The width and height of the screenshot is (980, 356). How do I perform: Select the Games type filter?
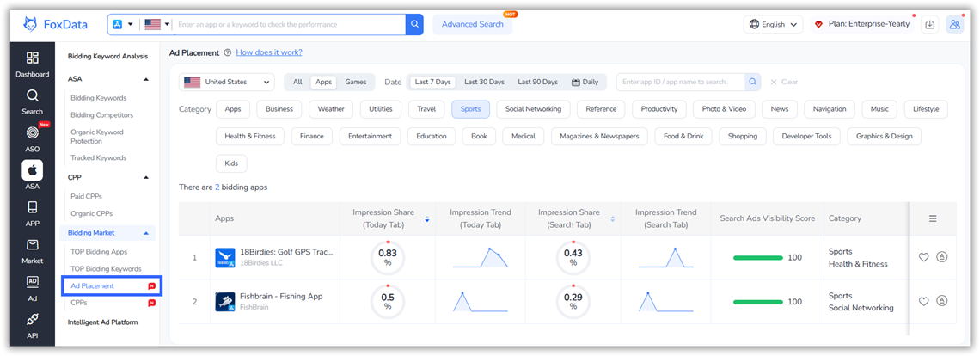point(356,82)
